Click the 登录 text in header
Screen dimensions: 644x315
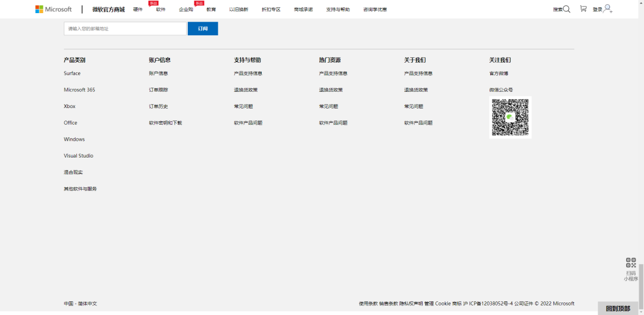597,10
